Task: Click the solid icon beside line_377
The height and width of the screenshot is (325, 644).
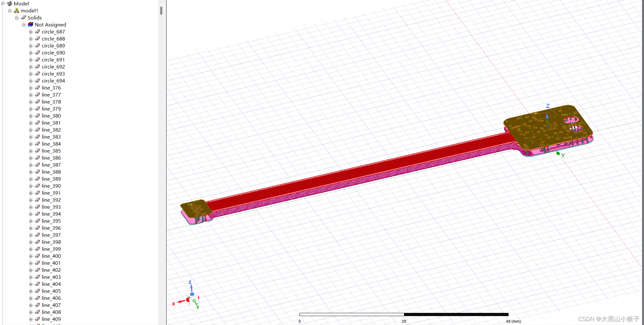Action: tap(38, 95)
